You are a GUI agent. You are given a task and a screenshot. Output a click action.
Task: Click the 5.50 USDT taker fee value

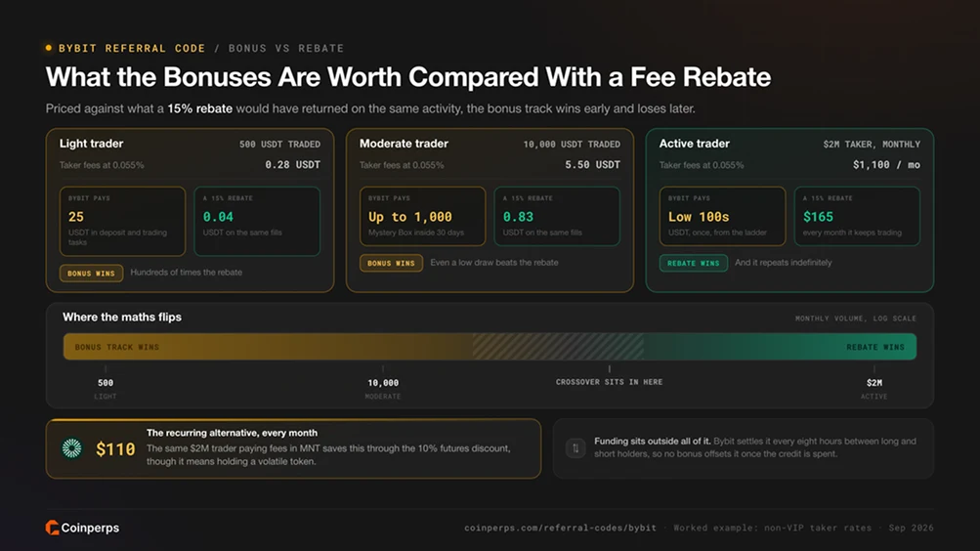[x=592, y=165]
